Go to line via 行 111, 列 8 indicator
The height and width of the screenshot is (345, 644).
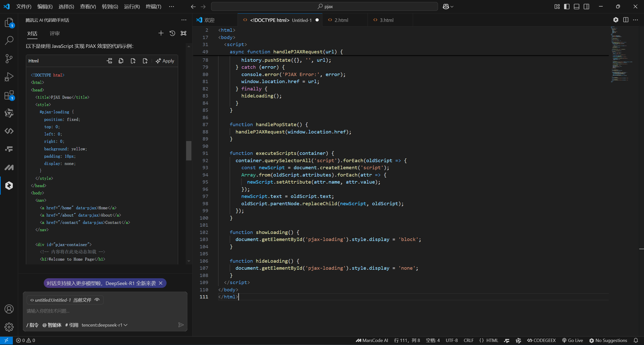[407, 340]
